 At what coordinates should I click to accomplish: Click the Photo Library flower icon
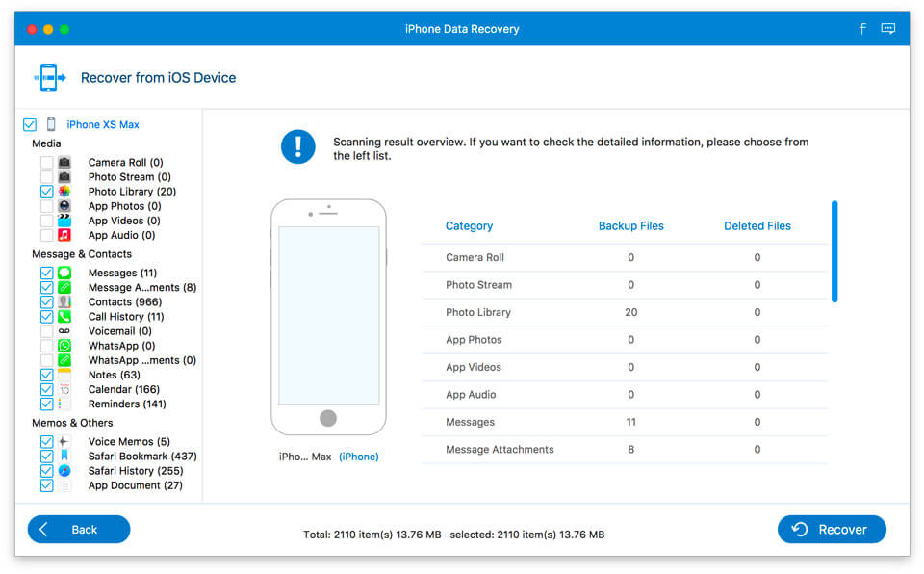pos(64,191)
